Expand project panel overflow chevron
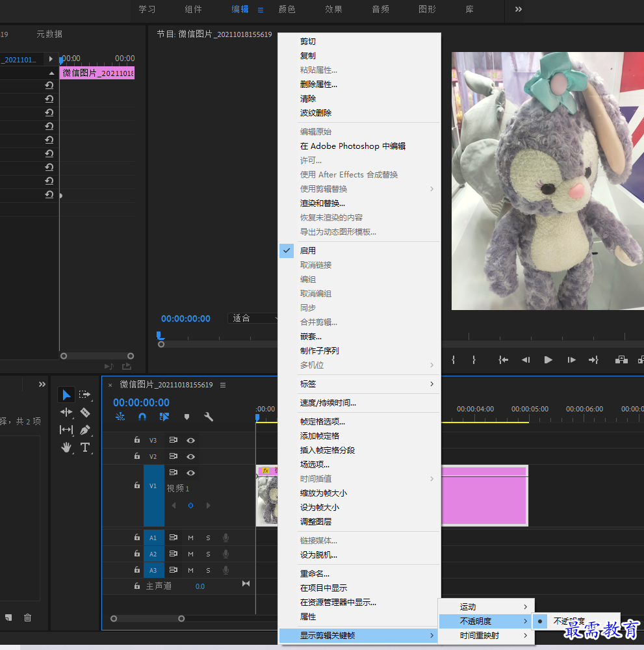Viewport: 644px width, 650px height. (x=42, y=384)
